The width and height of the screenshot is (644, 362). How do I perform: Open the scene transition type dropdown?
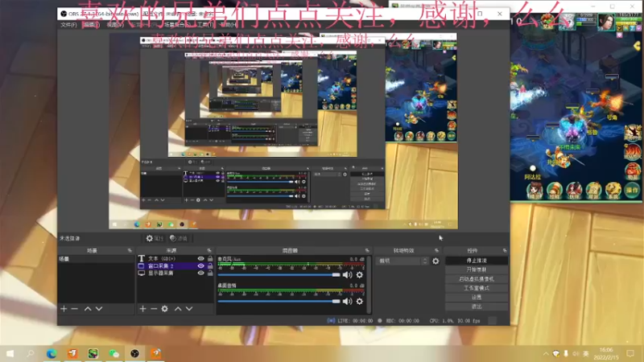(403, 261)
